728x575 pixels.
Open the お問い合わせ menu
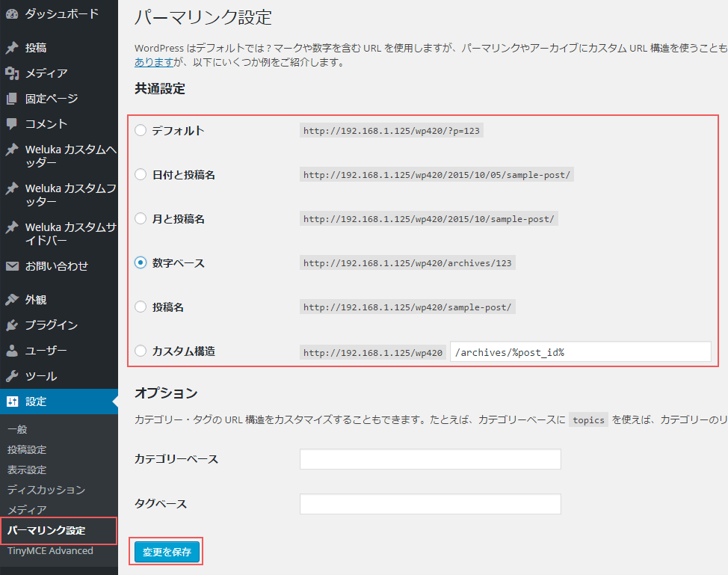click(59, 266)
